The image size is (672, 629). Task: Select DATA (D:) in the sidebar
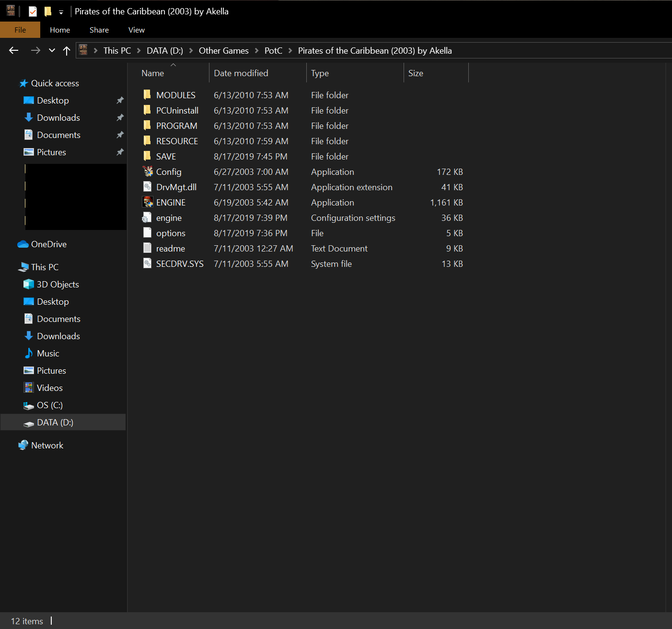click(63, 422)
